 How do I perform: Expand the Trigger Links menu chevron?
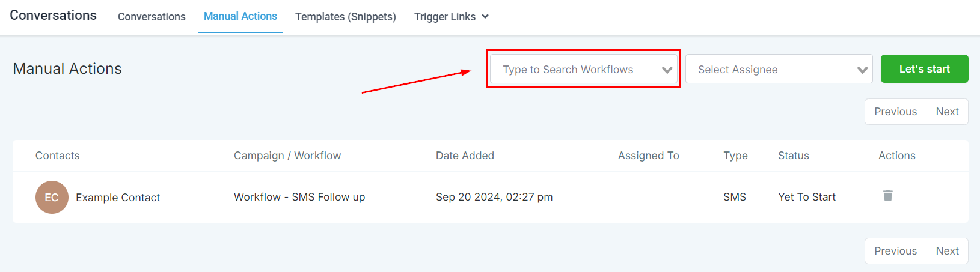[485, 17]
